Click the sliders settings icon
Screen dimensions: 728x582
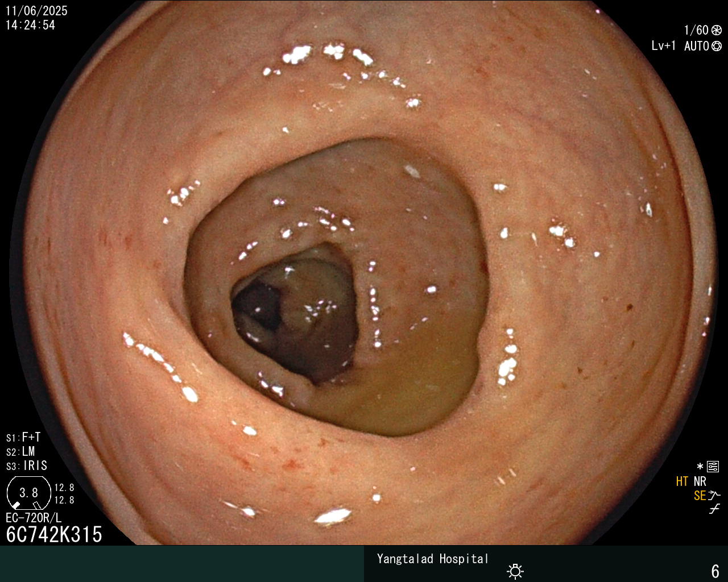pos(713,467)
